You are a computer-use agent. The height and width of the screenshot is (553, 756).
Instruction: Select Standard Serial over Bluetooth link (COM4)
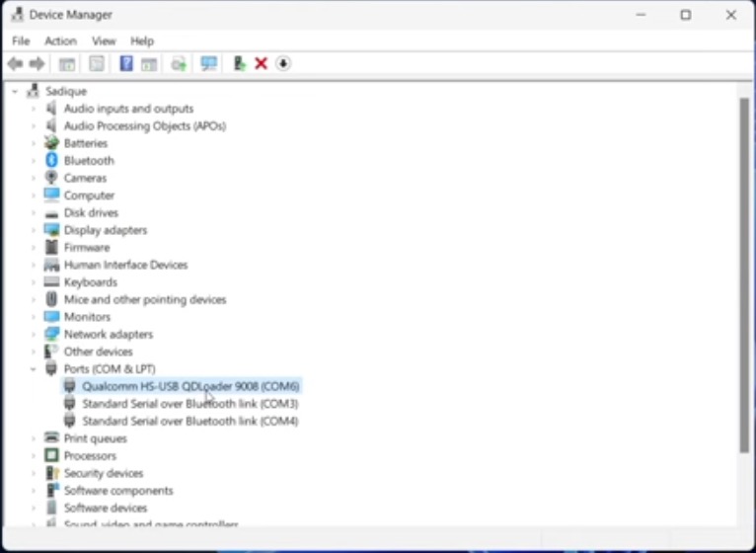(x=189, y=421)
